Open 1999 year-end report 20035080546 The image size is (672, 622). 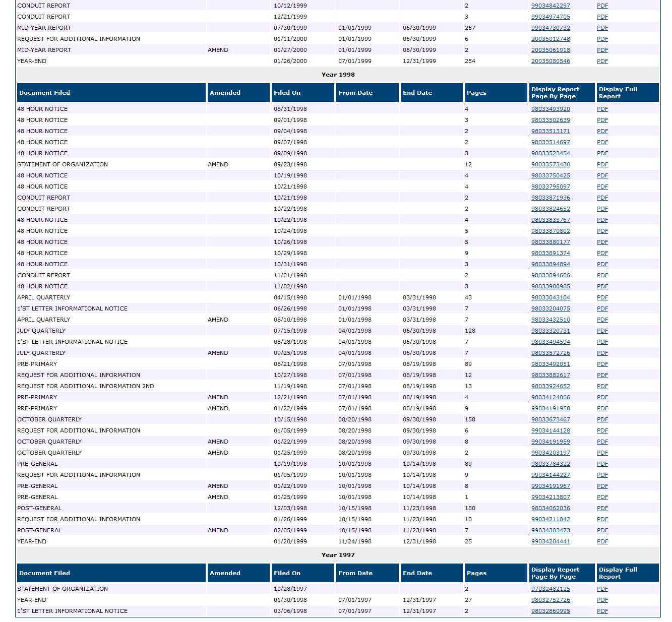point(551,61)
